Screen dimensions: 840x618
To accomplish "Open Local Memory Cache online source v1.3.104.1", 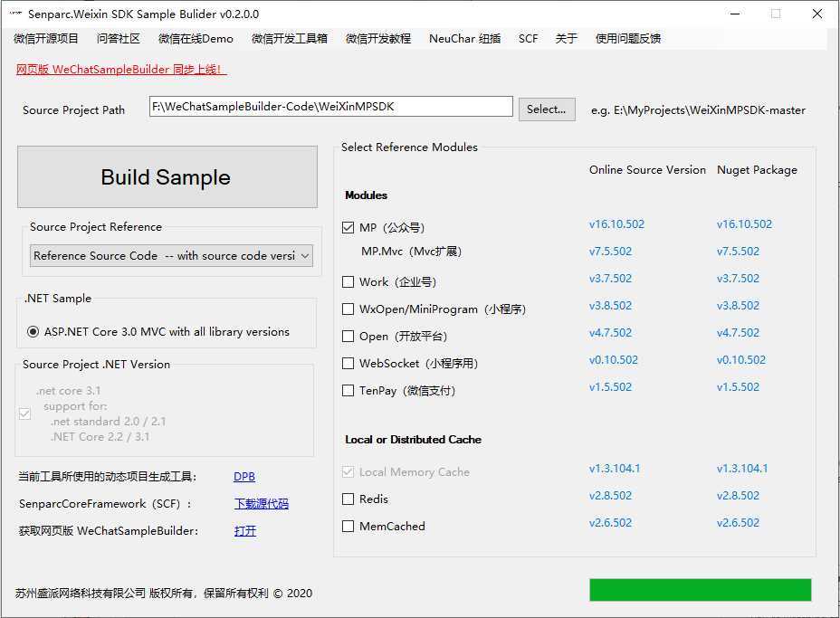I will [615, 469].
